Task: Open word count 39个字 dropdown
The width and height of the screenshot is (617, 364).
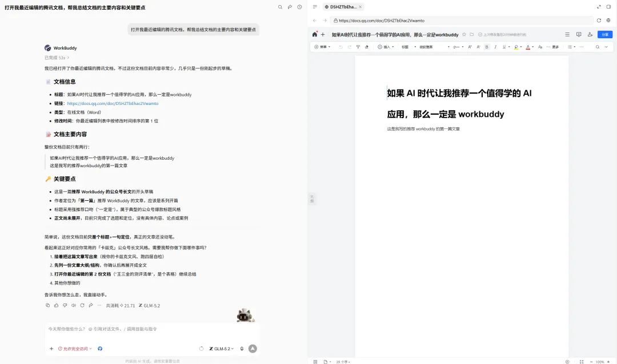Action: tap(343, 362)
